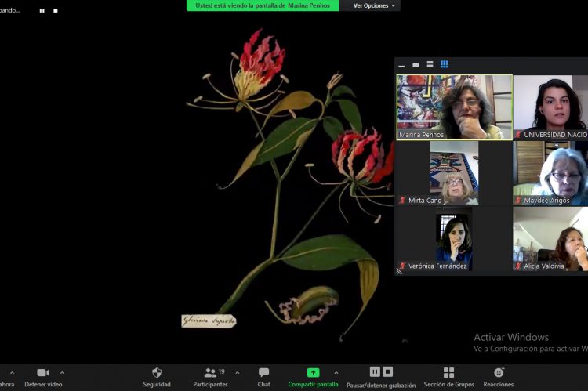Open Sección de Grupos breakout rooms
This screenshot has height=391, width=588.
pyautogui.click(x=448, y=373)
